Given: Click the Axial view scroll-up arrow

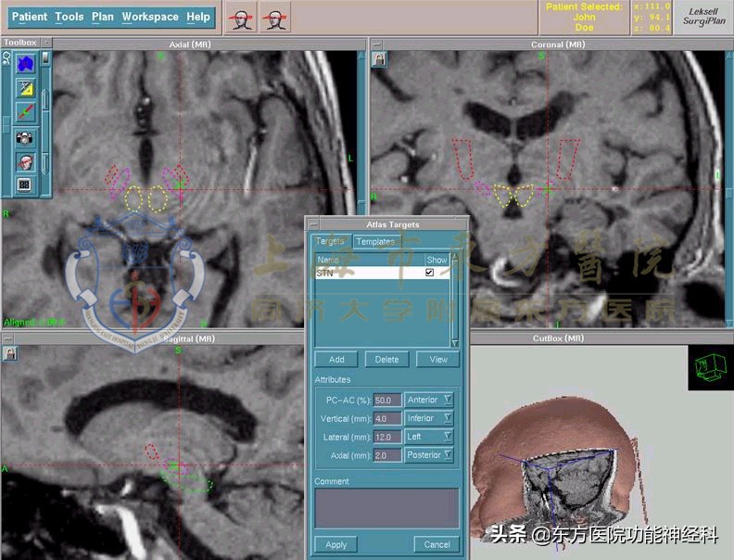Looking at the screenshot, I should (x=361, y=56).
